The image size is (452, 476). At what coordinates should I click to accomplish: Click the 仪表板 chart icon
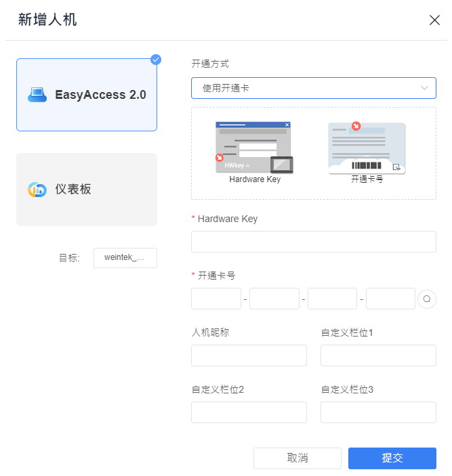click(x=37, y=190)
